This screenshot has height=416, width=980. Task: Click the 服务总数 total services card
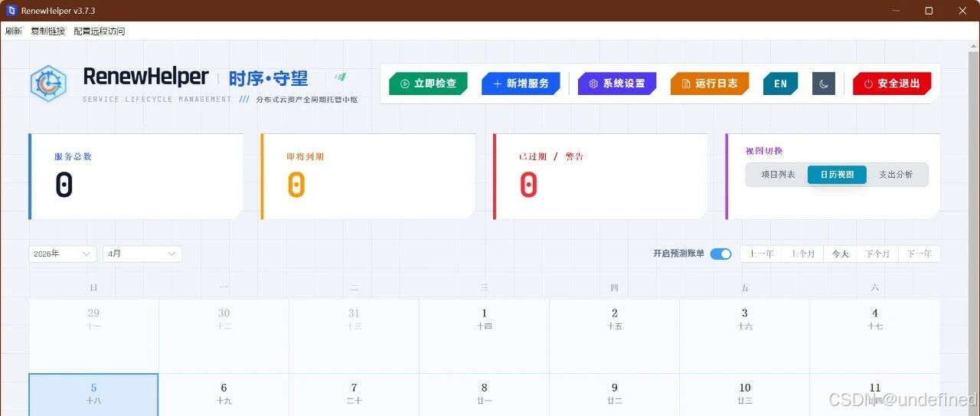(x=136, y=176)
